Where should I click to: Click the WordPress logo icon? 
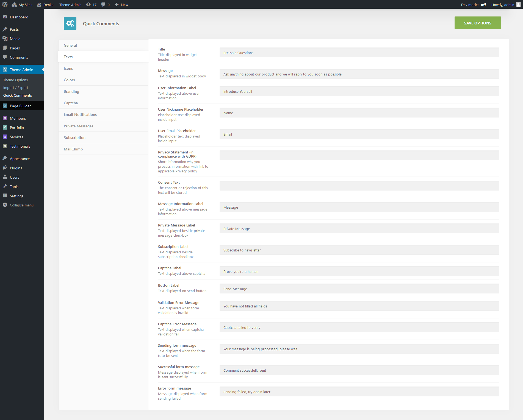click(5, 4)
